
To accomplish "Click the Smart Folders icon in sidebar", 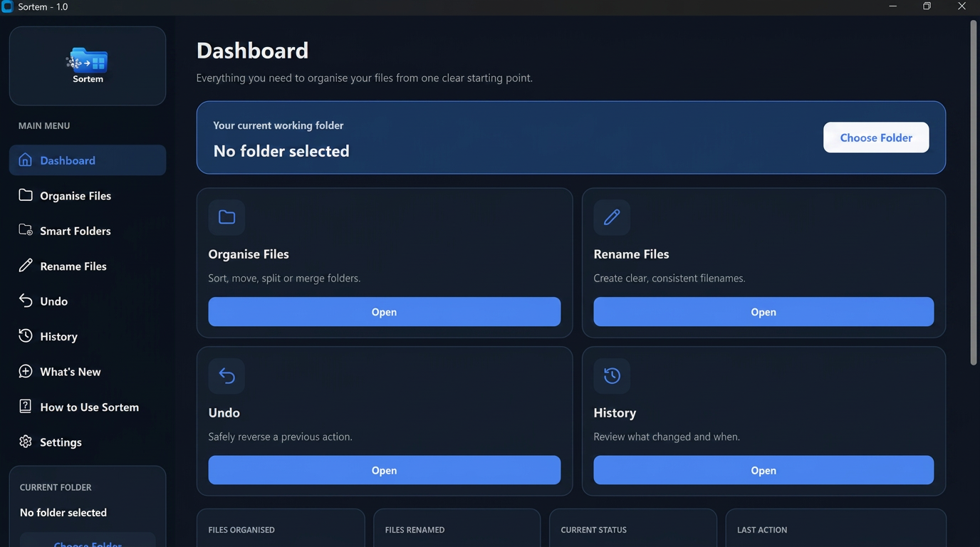I will coord(26,230).
